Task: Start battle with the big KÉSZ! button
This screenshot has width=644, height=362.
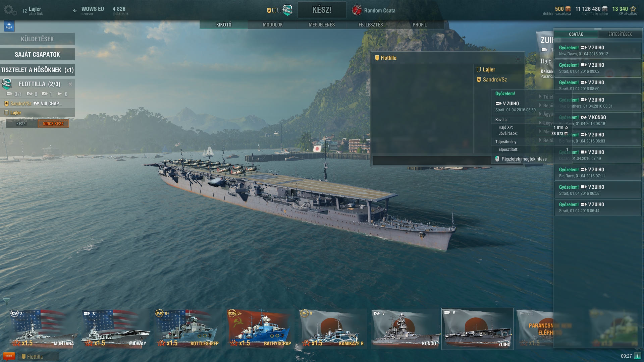Action: (x=322, y=10)
